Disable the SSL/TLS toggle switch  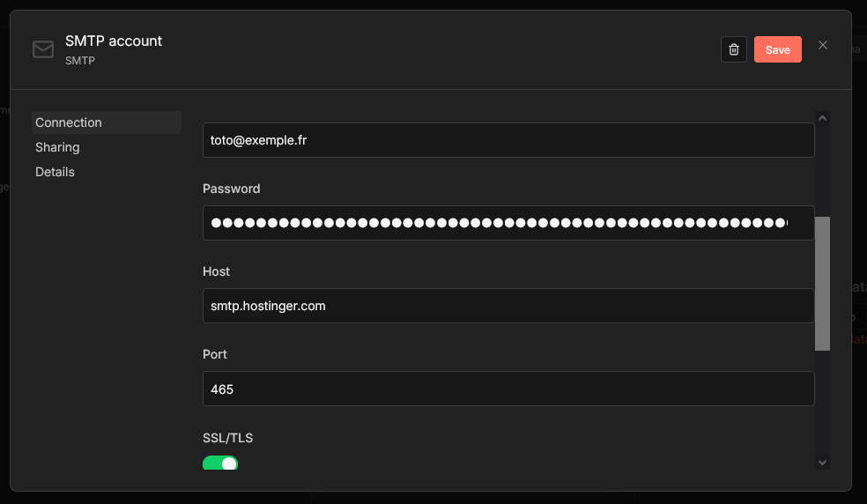click(x=220, y=463)
